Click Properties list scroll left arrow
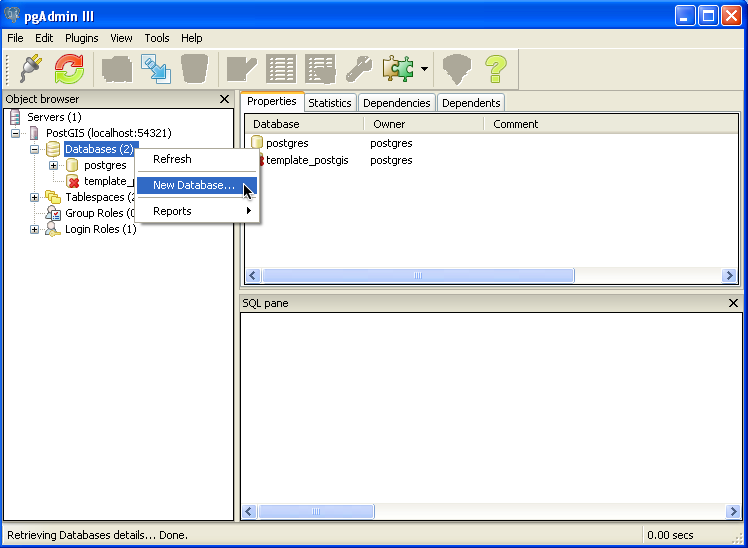The height and width of the screenshot is (548, 748). [x=253, y=276]
